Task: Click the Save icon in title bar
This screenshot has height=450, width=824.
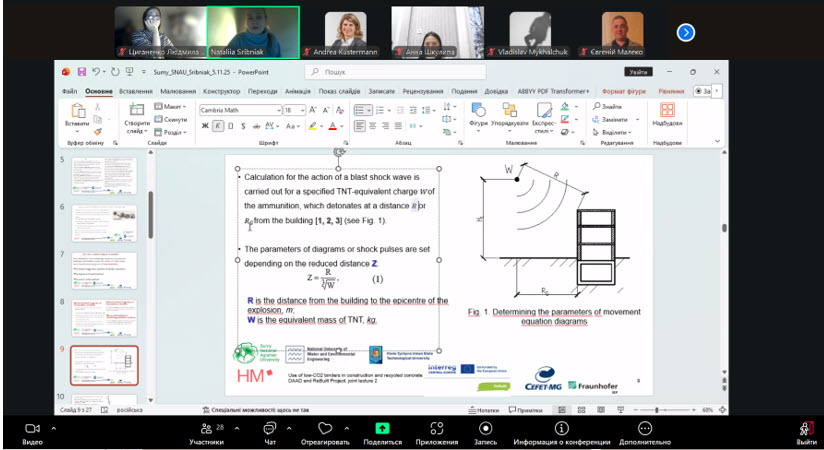Action: pos(81,72)
